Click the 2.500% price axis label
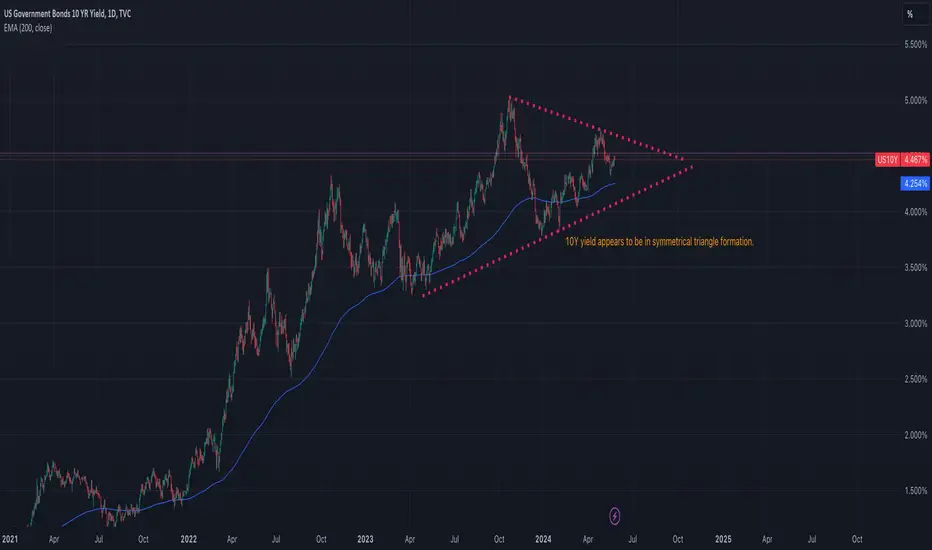Screen dimensions: 932x550 tap(915, 379)
